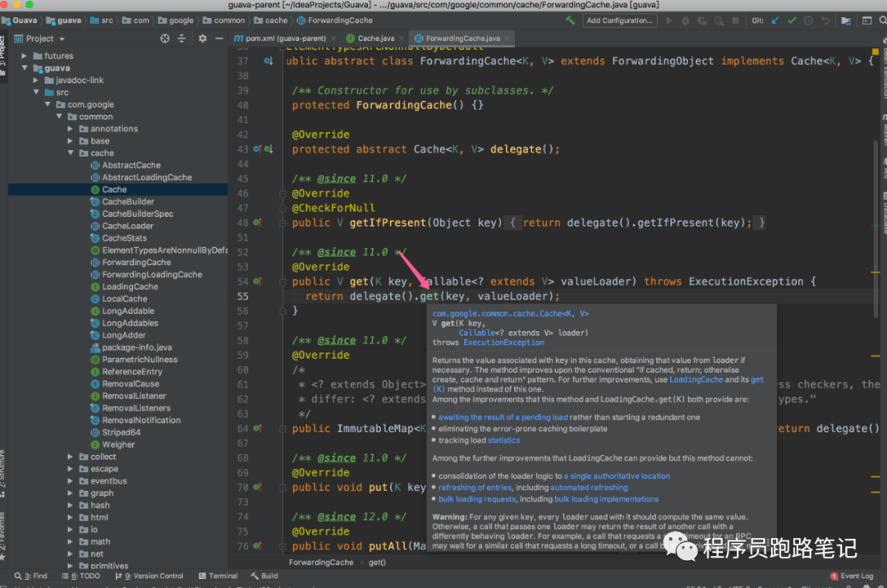
Task: Click the Git update project arrow
Action: click(x=774, y=21)
